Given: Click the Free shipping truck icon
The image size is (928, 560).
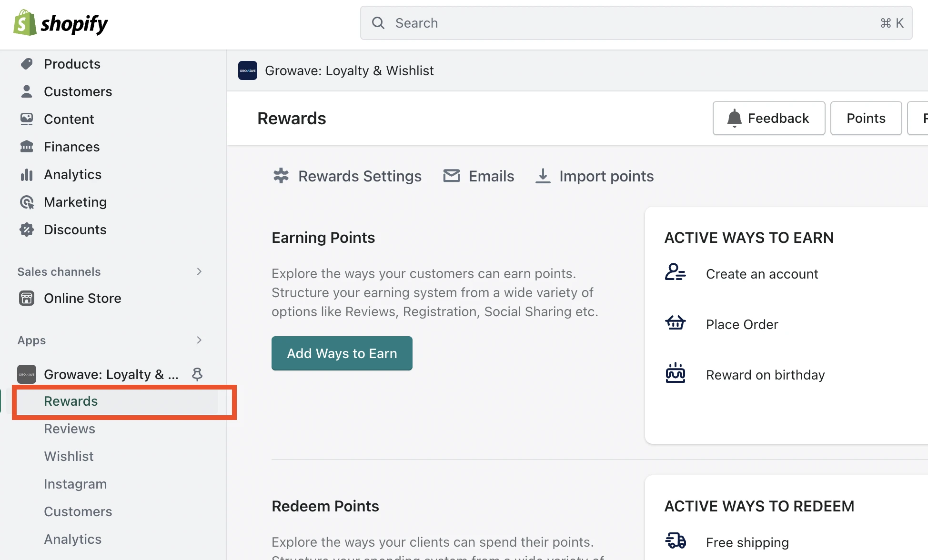Looking at the screenshot, I should (676, 540).
